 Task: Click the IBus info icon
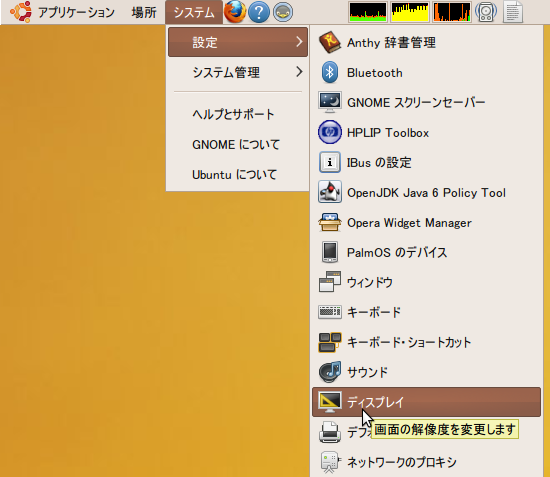click(x=330, y=162)
